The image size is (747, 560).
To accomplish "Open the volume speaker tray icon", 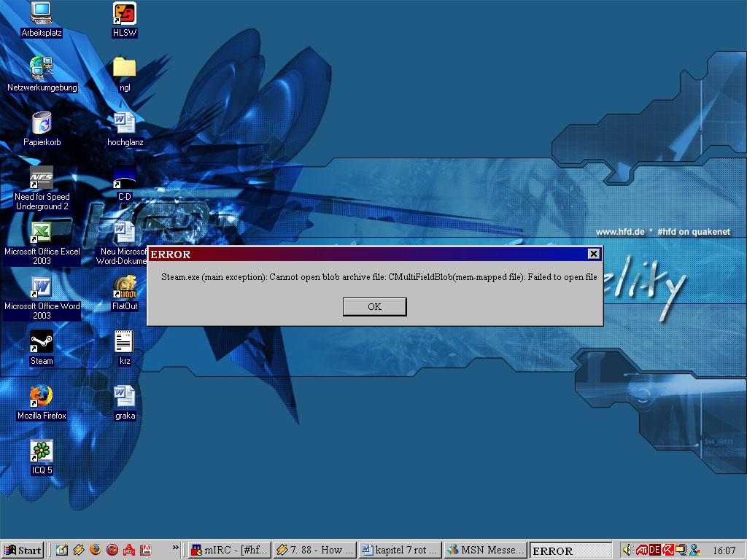I will point(627,550).
